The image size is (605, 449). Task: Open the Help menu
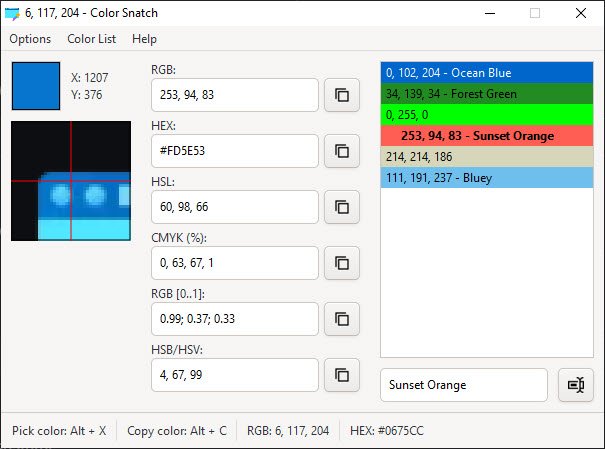(x=144, y=39)
